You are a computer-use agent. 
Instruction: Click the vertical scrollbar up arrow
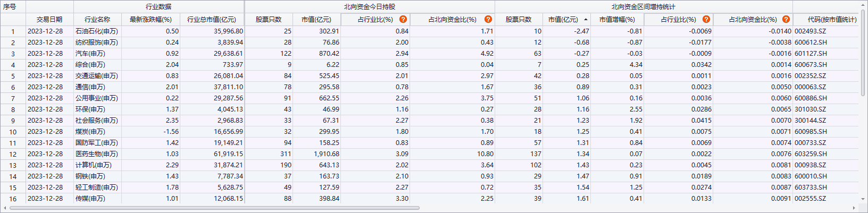pos(863,5)
